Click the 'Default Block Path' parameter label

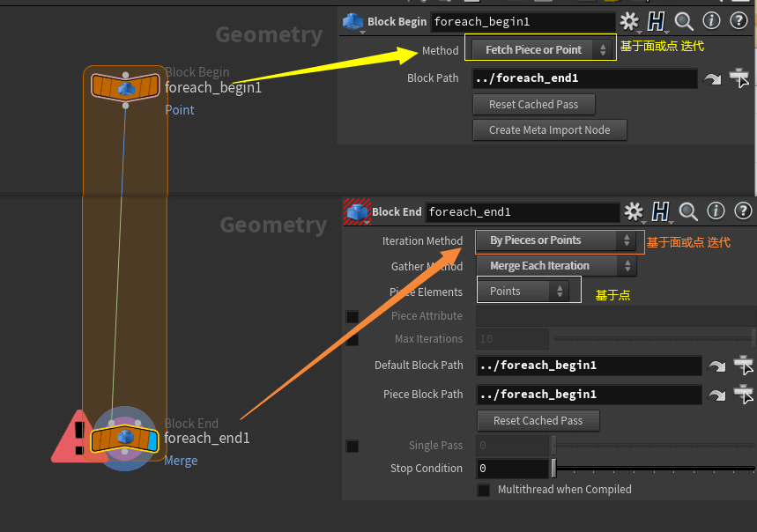tap(419, 366)
